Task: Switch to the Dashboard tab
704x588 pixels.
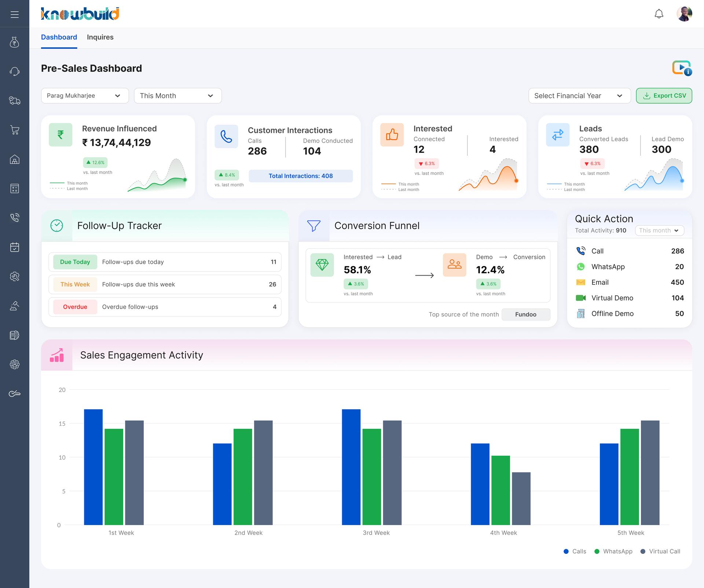Action: pos(59,37)
